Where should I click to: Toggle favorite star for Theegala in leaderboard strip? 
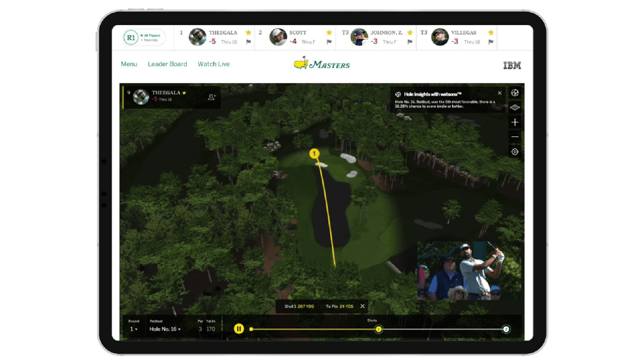point(248,33)
